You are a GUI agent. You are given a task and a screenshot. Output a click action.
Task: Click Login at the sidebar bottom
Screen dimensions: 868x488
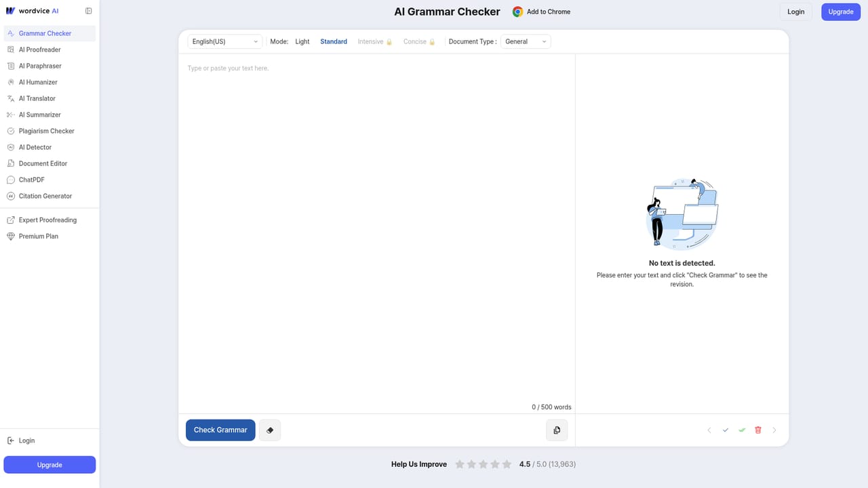(50, 441)
